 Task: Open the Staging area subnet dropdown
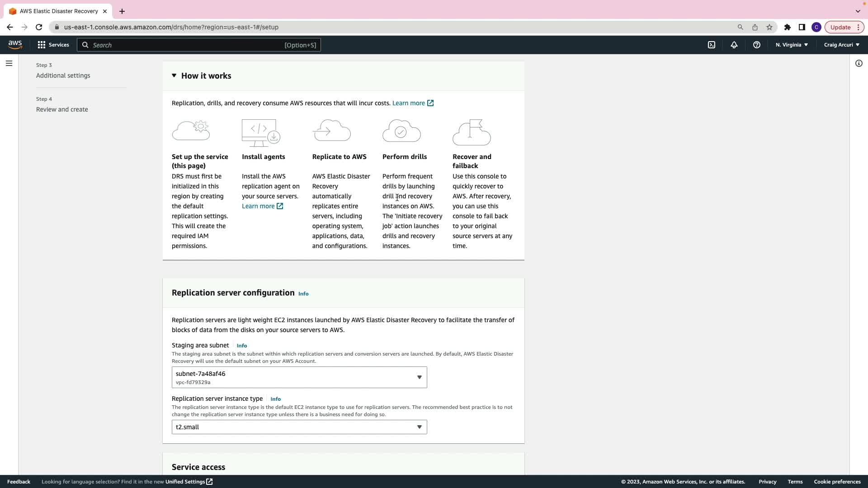[299, 377]
